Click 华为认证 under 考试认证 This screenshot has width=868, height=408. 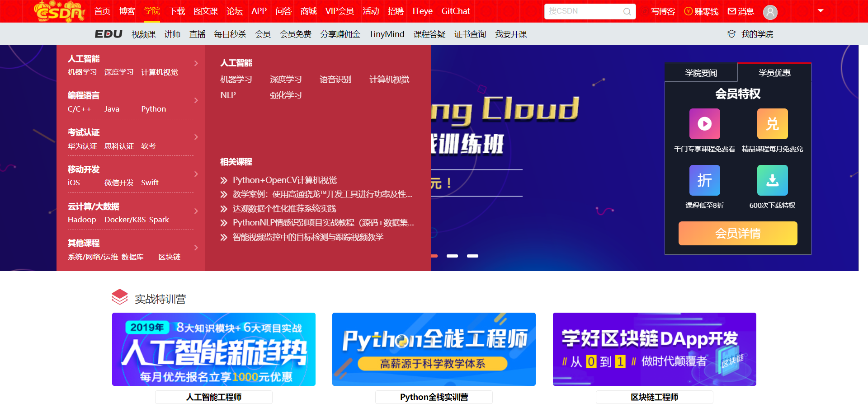tap(82, 146)
